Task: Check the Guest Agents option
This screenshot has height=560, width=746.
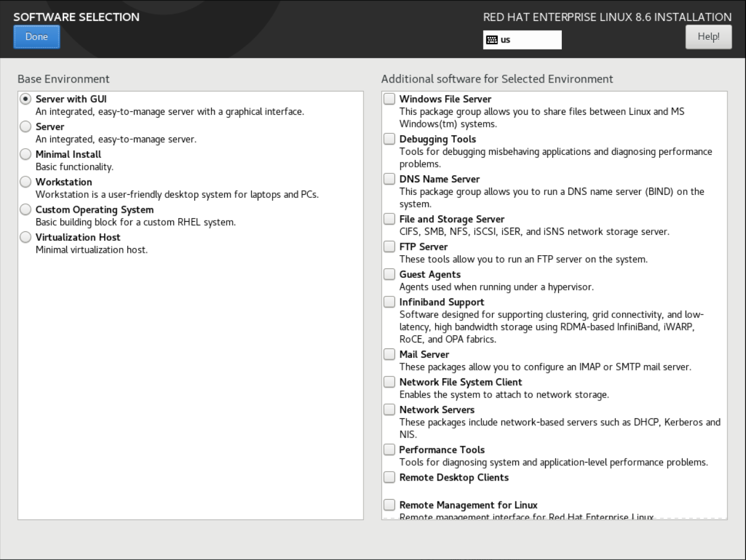Action: (389, 274)
